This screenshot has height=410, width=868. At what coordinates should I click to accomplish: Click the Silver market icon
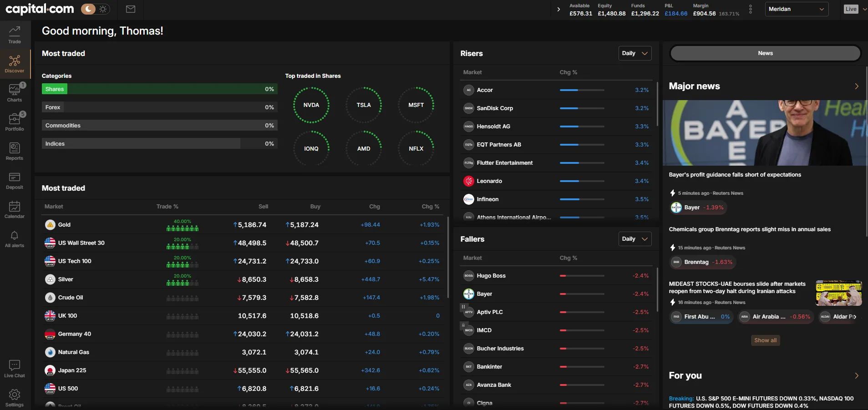point(50,279)
